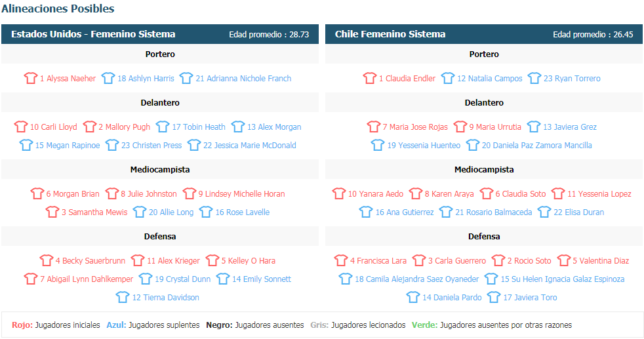Click the blue shirt icon beside Yessenia Huenteo
This screenshot has height=339, width=644.
coord(378,145)
